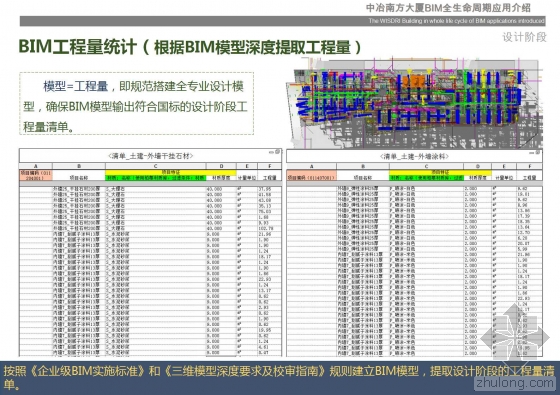Restore the 外墙涂料 schedule window

coord(538,152)
